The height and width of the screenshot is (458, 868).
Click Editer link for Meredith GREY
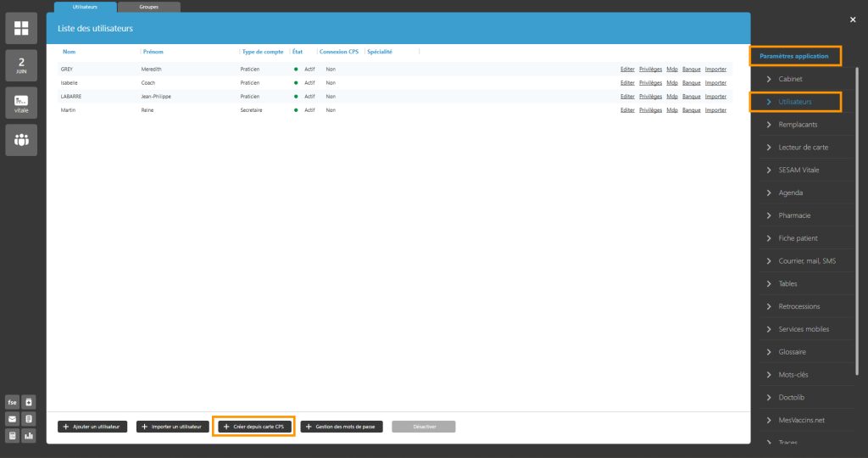tap(627, 69)
